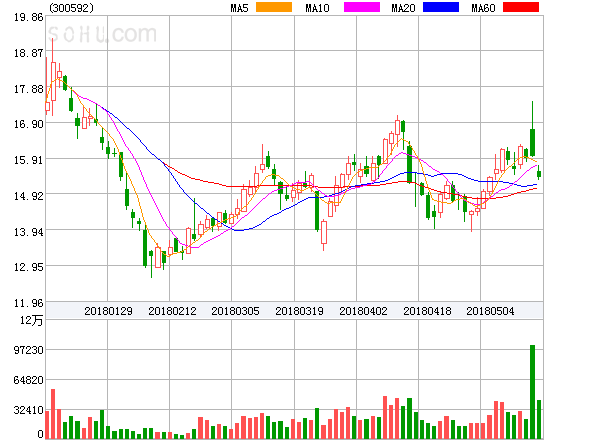The image size is (600, 440).
Task: Select the MA20 legend label
Action: click(403, 8)
